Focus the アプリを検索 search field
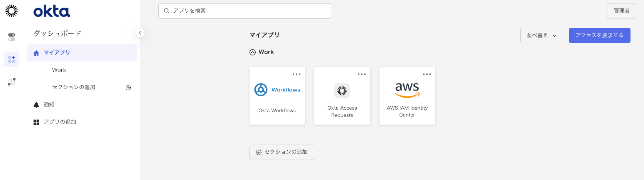 [x=249, y=11]
